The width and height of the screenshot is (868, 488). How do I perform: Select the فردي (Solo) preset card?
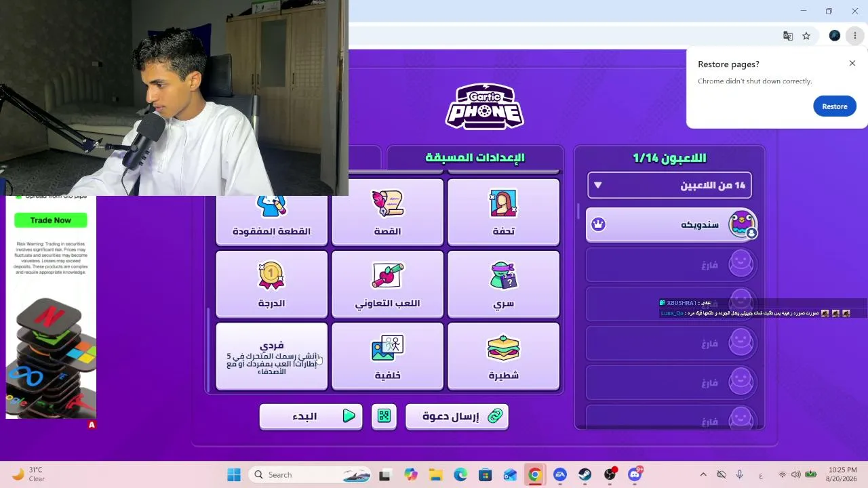click(271, 356)
